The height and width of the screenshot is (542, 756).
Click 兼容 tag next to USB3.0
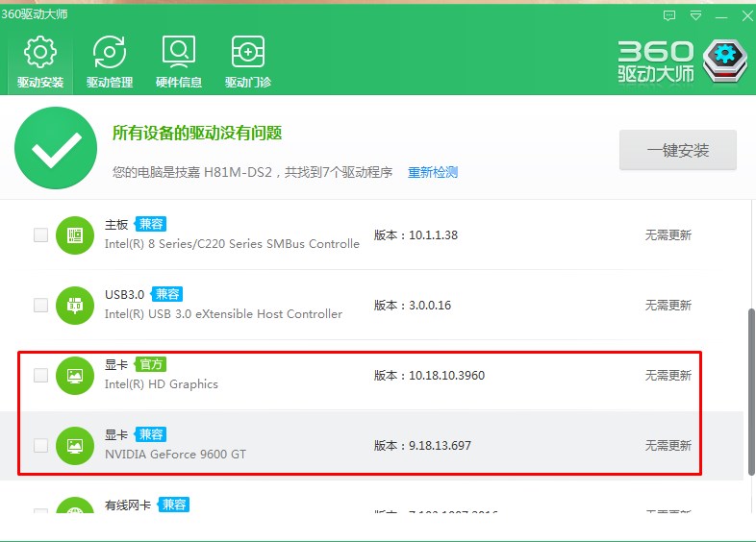[x=166, y=294]
